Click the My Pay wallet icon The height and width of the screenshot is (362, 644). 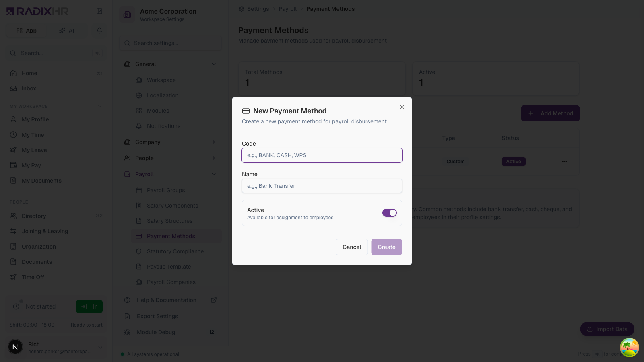(x=13, y=165)
